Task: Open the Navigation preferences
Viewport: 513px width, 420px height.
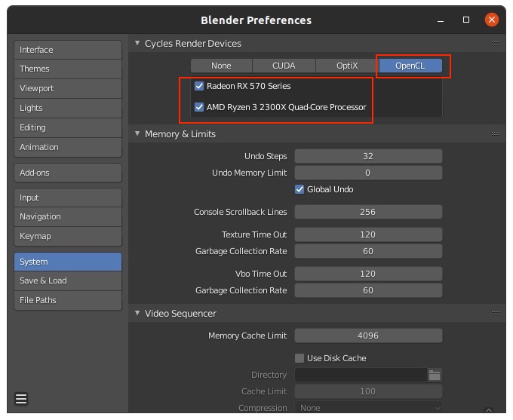Action: 68,217
